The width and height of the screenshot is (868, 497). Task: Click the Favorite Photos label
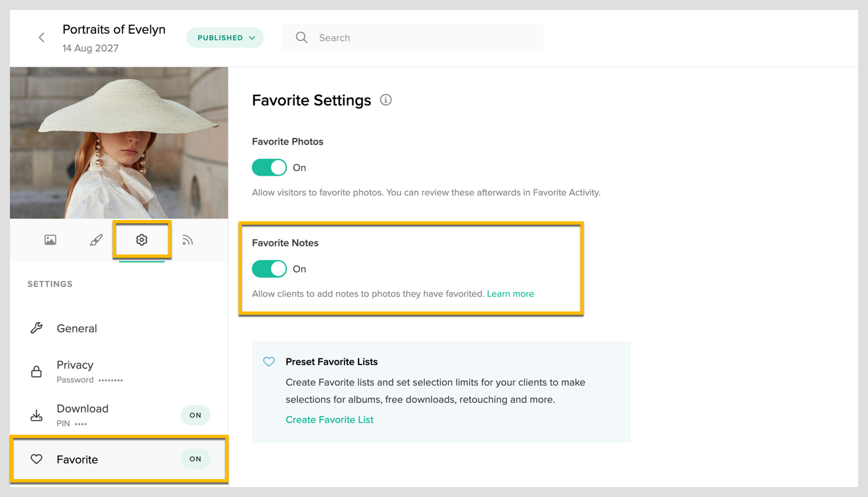tap(288, 142)
